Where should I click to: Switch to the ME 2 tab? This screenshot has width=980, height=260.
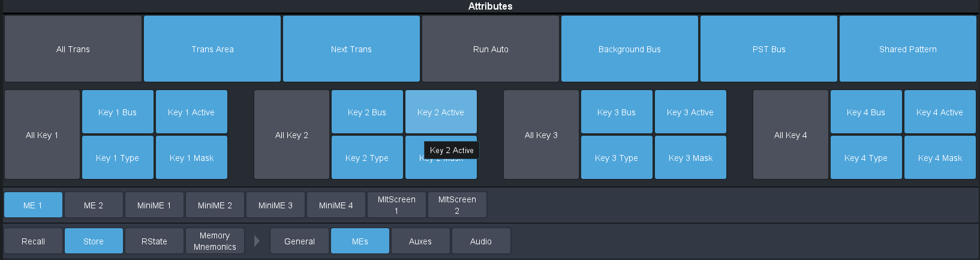point(94,205)
